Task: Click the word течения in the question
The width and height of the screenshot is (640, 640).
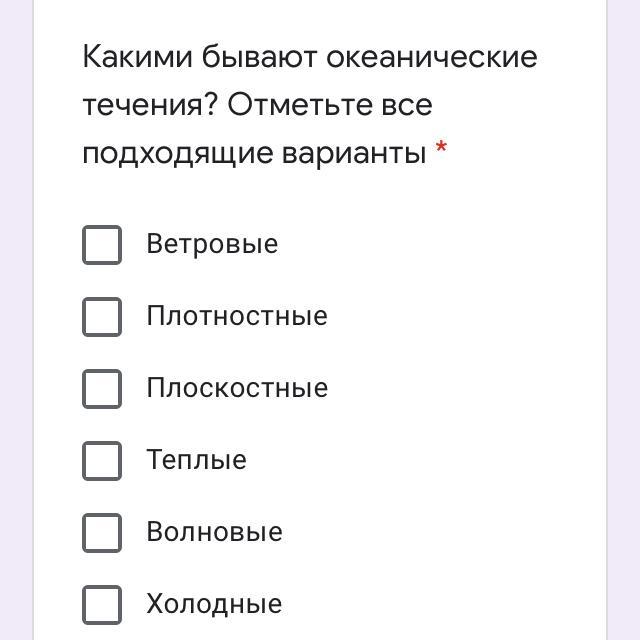Action: coord(150,105)
